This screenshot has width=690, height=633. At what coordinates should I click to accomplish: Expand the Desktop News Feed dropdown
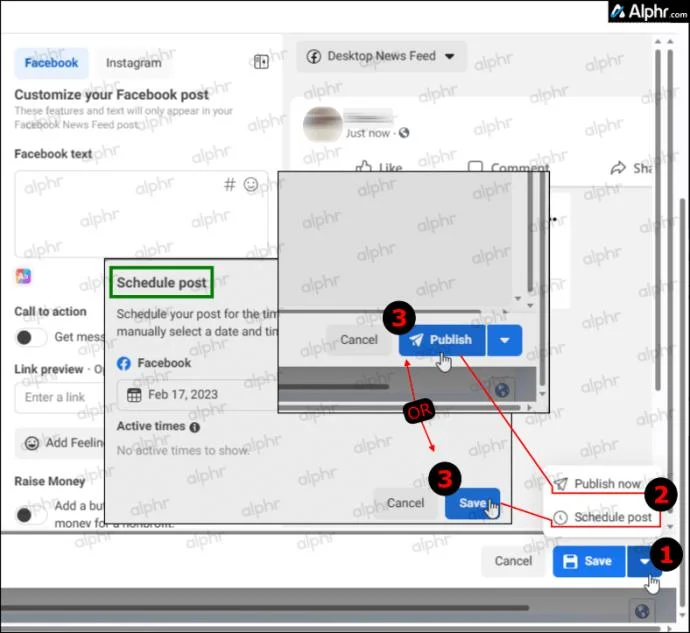[x=382, y=57]
